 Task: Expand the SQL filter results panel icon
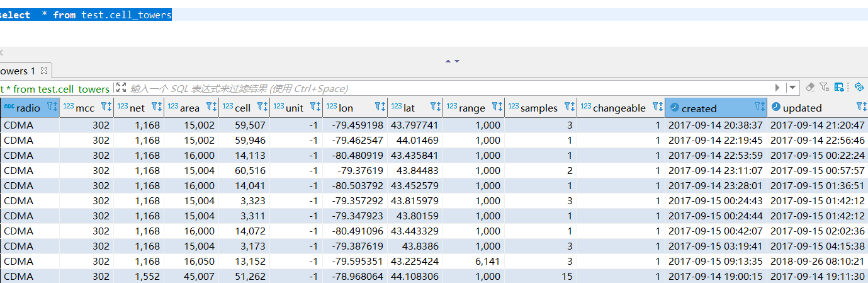[x=121, y=88]
